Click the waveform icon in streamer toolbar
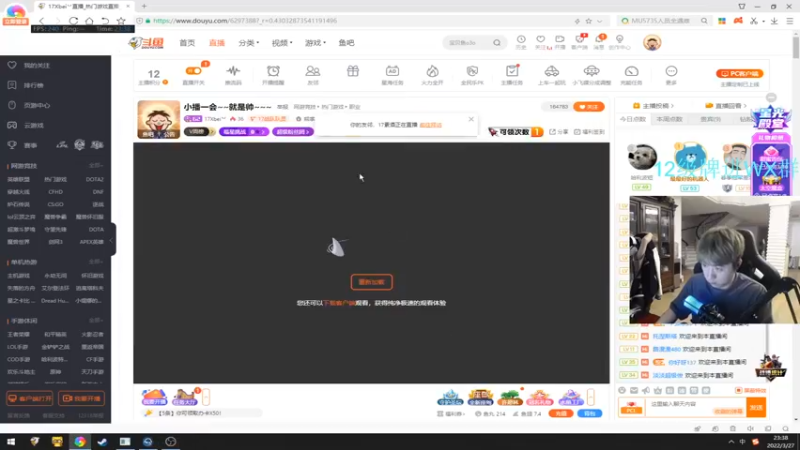This screenshot has height=450, width=800. pos(233,74)
